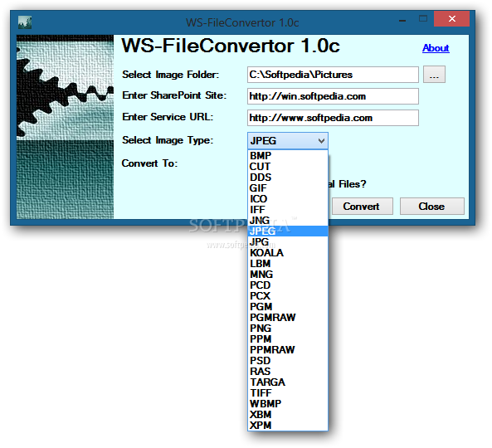Maximize the WS-FileConvertor window
Viewport: 492px width, 448px height.
pos(423,19)
